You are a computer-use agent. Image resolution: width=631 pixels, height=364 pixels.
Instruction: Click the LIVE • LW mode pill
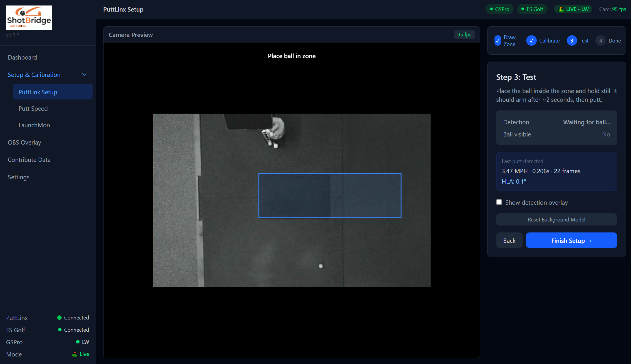pyautogui.click(x=573, y=9)
